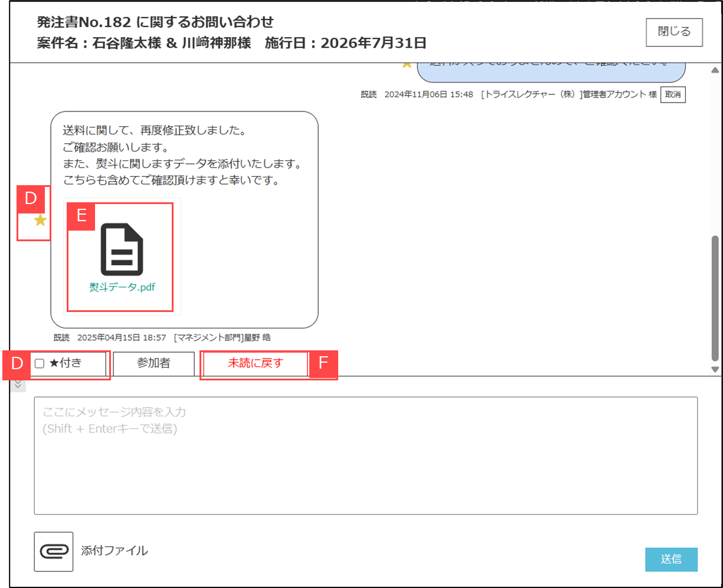Open the 参加者 participants list
Image resolution: width=723 pixels, height=588 pixels.
153,364
